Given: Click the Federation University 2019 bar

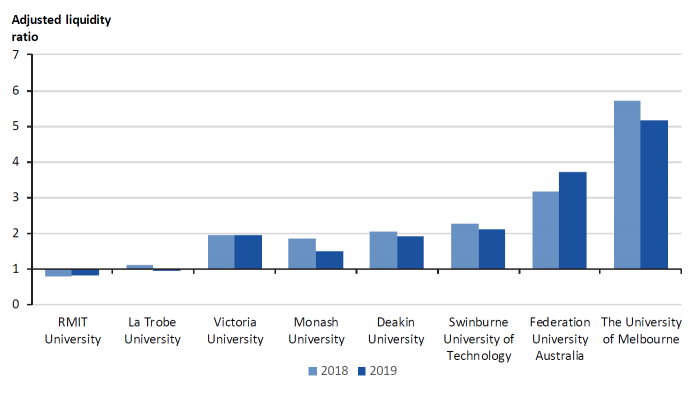Looking at the screenshot, I should 573,220.
